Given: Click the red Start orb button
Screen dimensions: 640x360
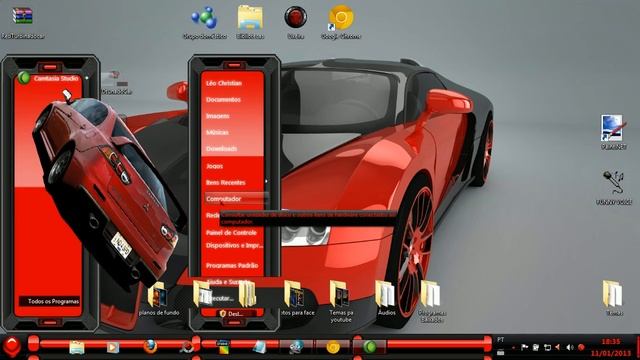Looking at the screenshot, I should [12, 346].
